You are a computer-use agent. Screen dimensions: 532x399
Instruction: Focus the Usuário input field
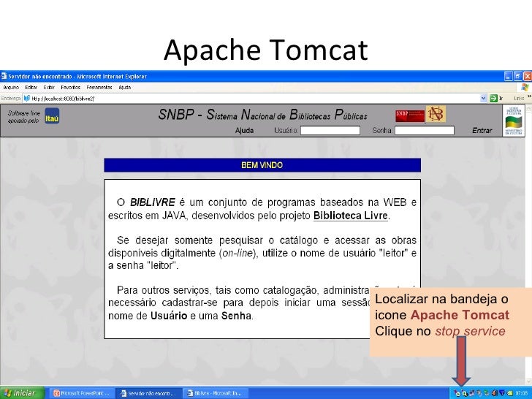pos(330,130)
